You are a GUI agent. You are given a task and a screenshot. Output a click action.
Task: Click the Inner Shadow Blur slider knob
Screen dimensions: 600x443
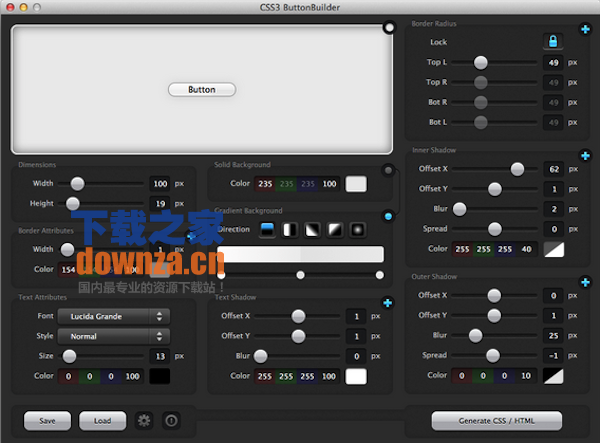(460, 209)
